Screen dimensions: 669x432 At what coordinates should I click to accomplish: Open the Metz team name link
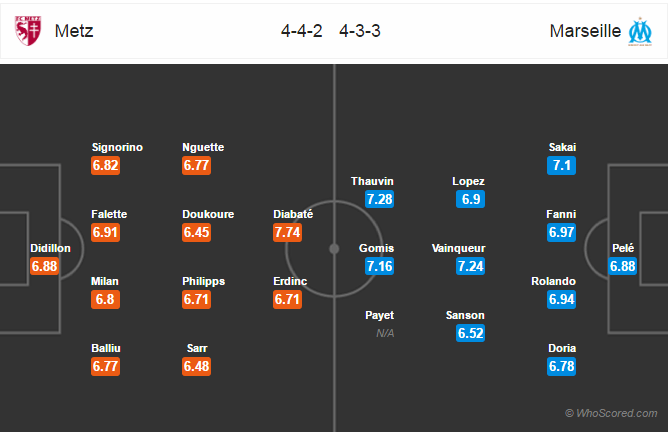click(x=74, y=31)
